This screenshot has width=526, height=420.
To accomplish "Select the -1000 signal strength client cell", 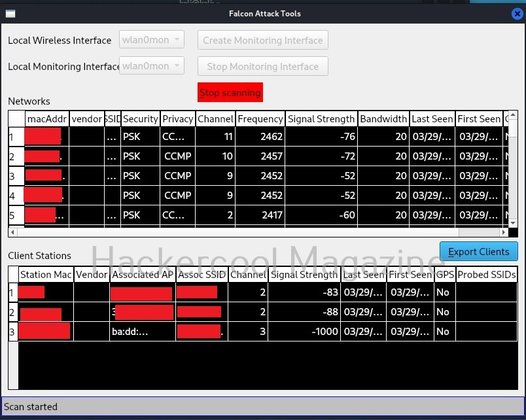I will click(304, 332).
